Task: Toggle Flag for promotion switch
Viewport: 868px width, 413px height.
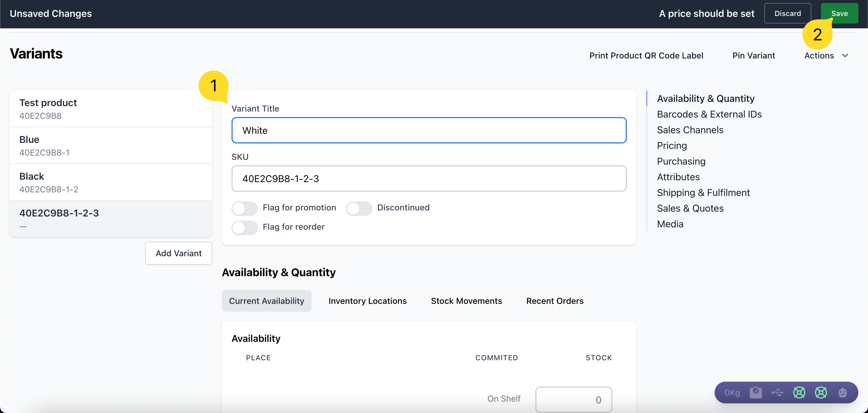Action: 245,208
